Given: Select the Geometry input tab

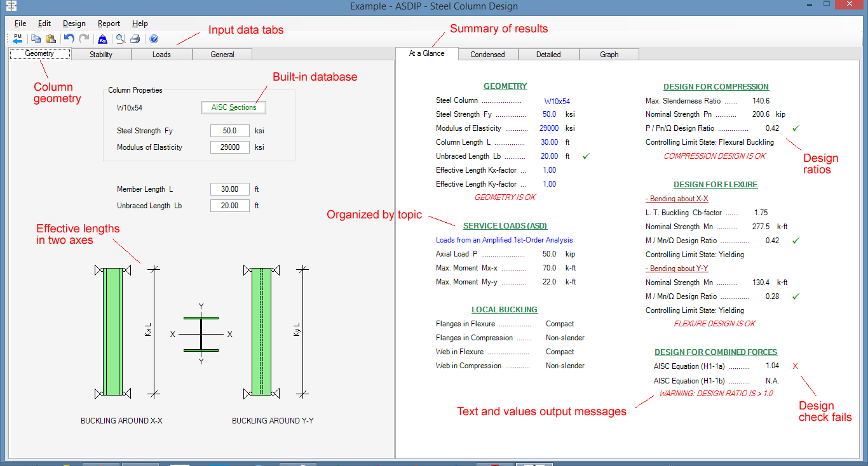Looking at the screenshot, I should tap(39, 54).
